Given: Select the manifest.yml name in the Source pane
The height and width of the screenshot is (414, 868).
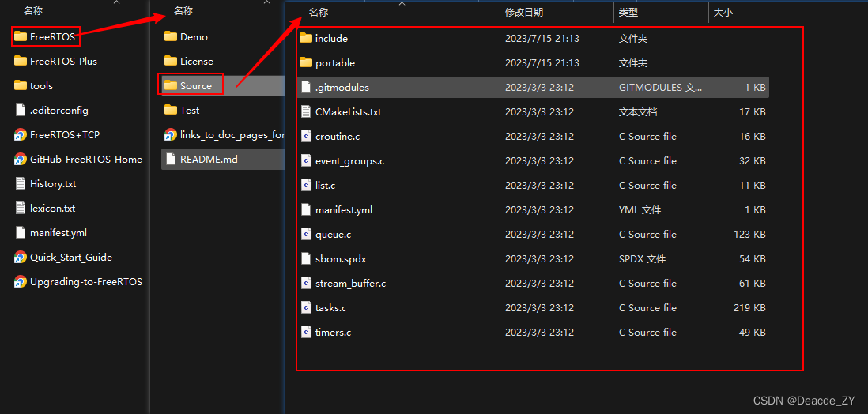Looking at the screenshot, I should pyautogui.click(x=344, y=210).
